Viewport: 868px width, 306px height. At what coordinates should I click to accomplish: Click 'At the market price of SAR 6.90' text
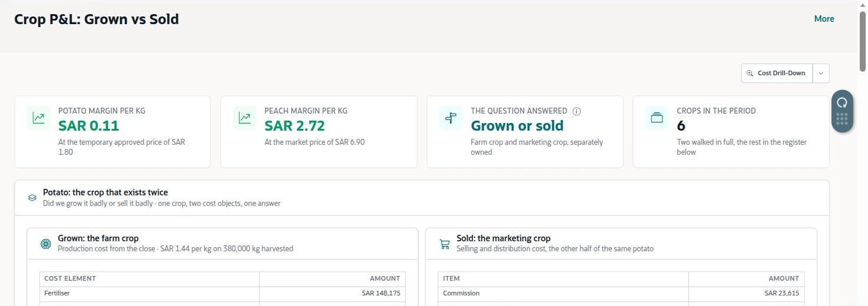point(314,142)
